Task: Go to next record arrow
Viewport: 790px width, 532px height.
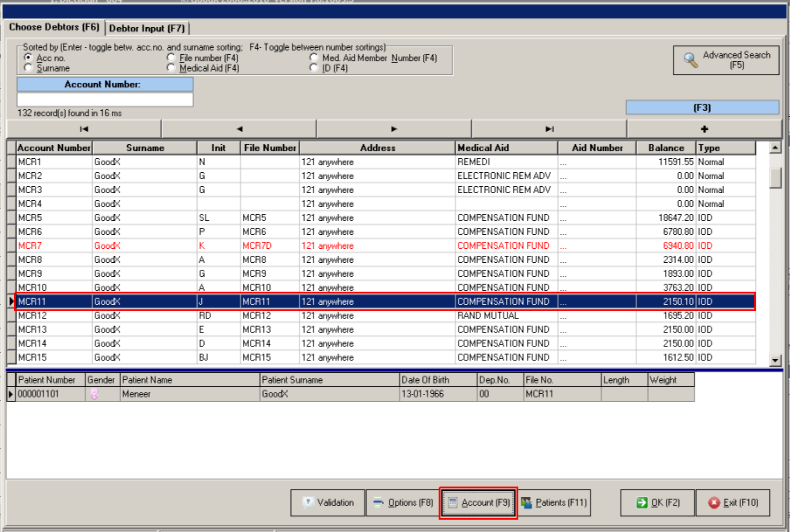Action: [394, 128]
